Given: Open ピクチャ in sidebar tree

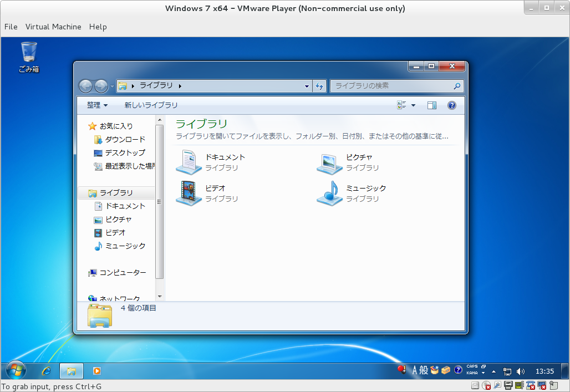Looking at the screenshot, I should click(113, 220).
